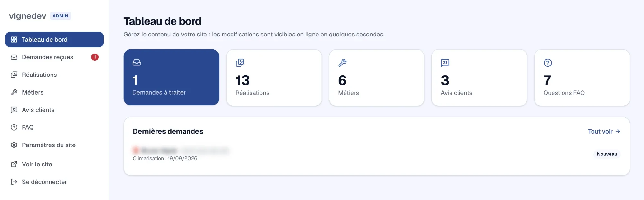Click the ADMIN badge
The width and height of the screenshot is (644, 200).
[x=61, y=16]
